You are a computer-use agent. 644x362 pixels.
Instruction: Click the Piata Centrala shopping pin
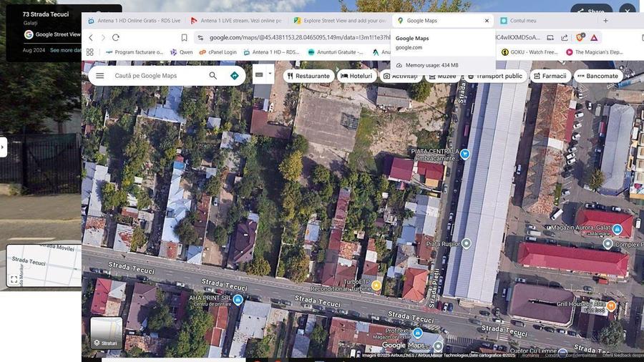(465, 155)
